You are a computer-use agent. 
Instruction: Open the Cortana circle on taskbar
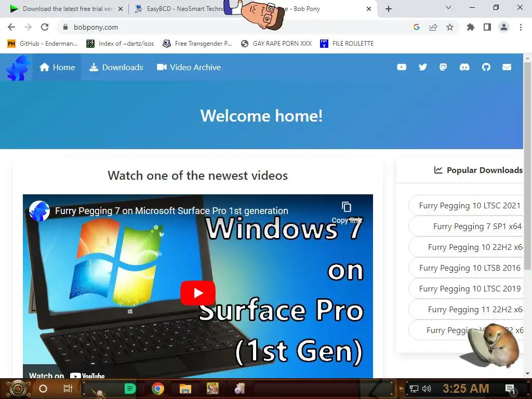pos(43,389)
